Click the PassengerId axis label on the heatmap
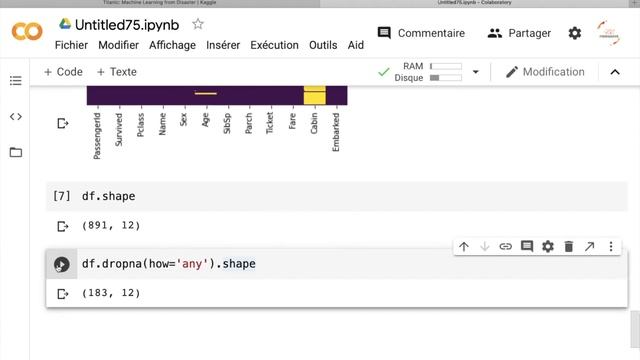This screenshot has height=360, width=640. (x=97, y=136)
